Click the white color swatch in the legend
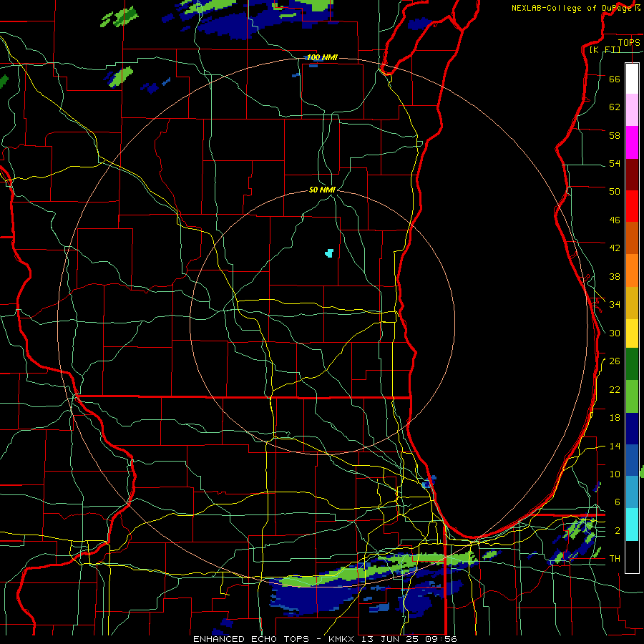This screenshot has height=644, width=644. tap(632, 79)
